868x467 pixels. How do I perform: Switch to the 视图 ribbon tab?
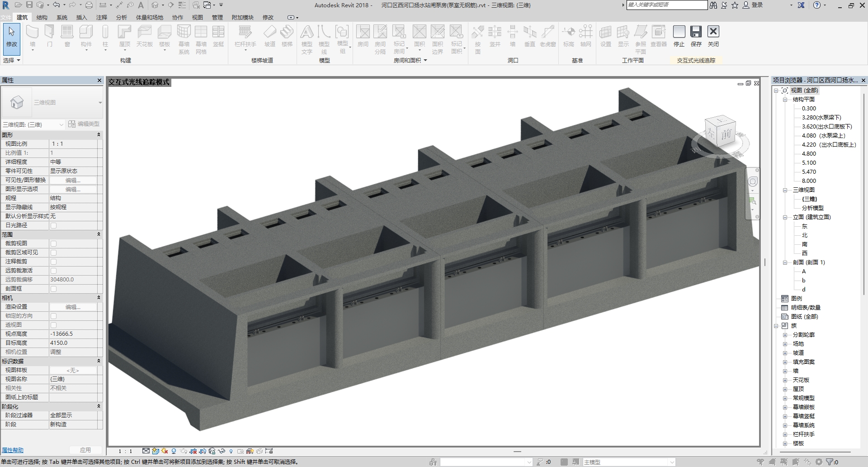point(197,17)
